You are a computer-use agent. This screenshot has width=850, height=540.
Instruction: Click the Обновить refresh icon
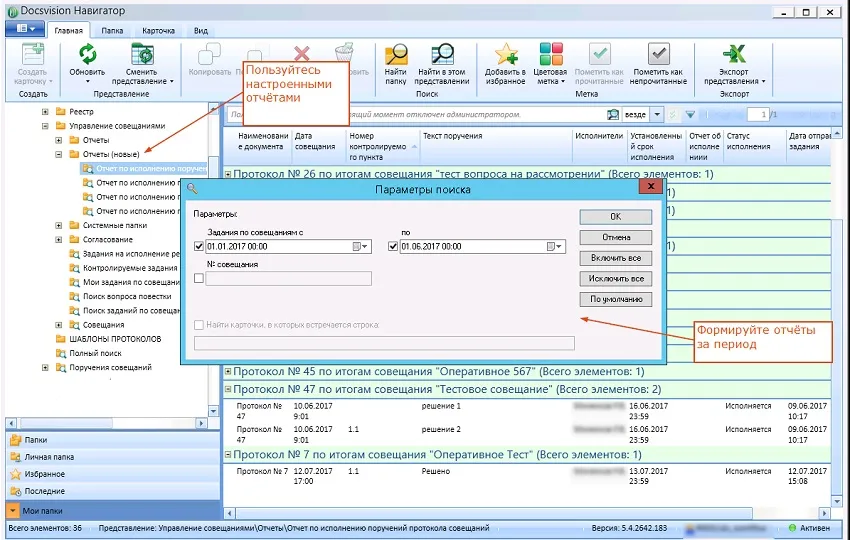87,55
